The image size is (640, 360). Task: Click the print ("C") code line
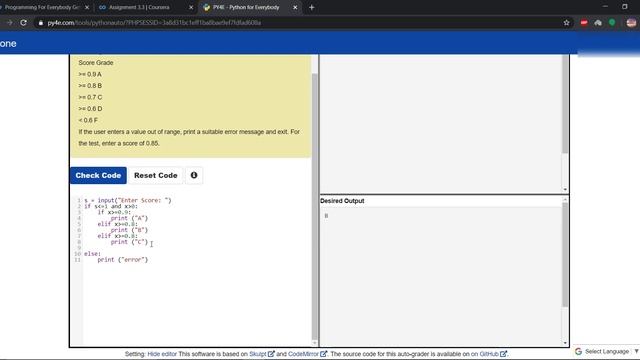point(129,242)
